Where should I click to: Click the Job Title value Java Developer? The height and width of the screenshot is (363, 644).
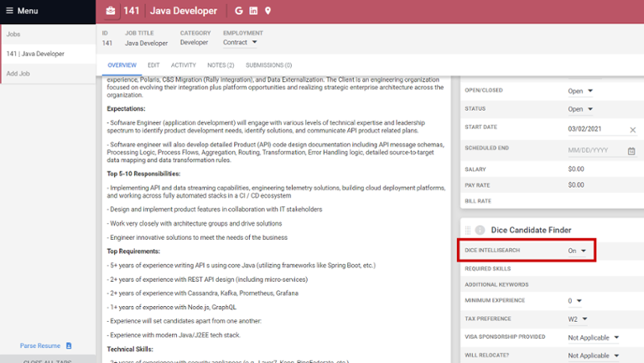(x=146, y=43)
